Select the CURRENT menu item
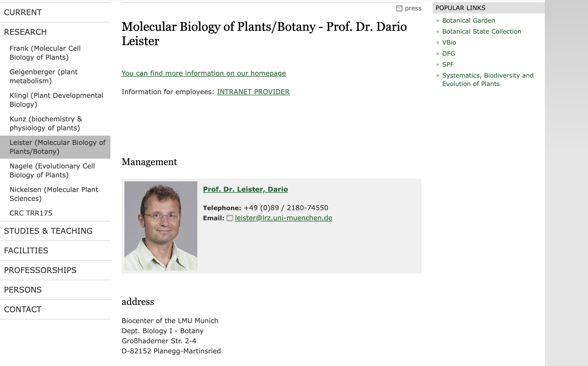 [55, 12]
